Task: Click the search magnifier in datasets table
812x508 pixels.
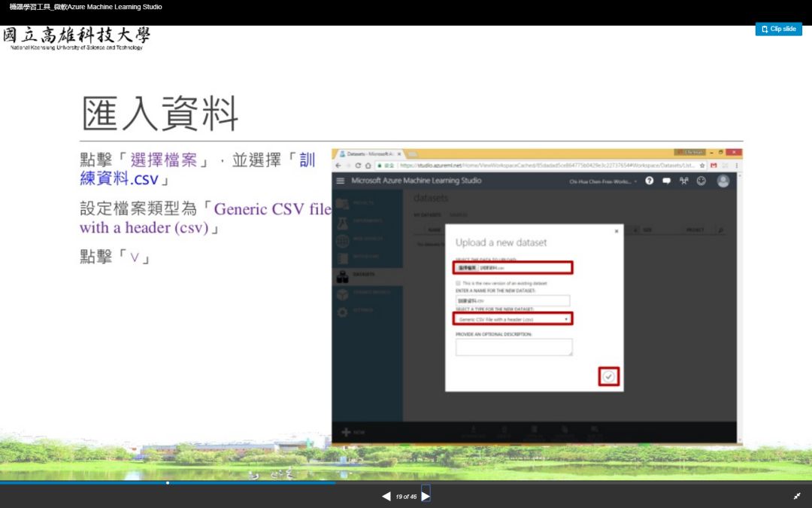Action: [720, 230]
